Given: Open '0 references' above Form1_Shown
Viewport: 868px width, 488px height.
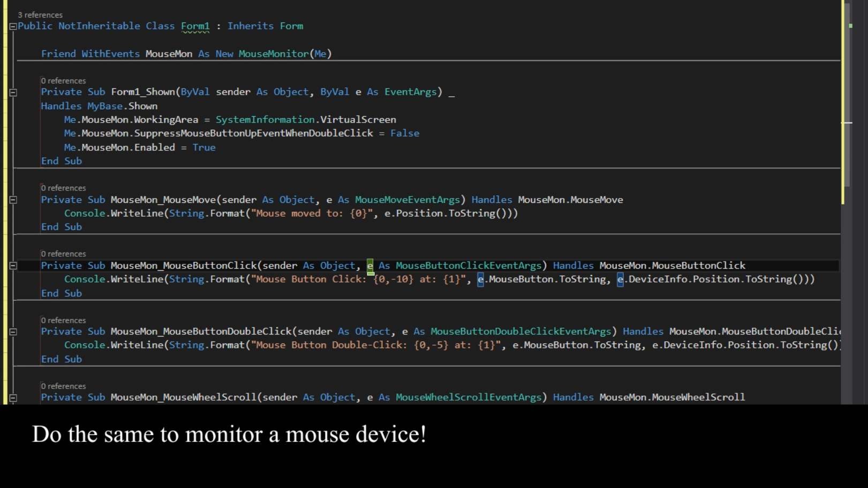Looking at the screenshot, I should click(63, 80).
